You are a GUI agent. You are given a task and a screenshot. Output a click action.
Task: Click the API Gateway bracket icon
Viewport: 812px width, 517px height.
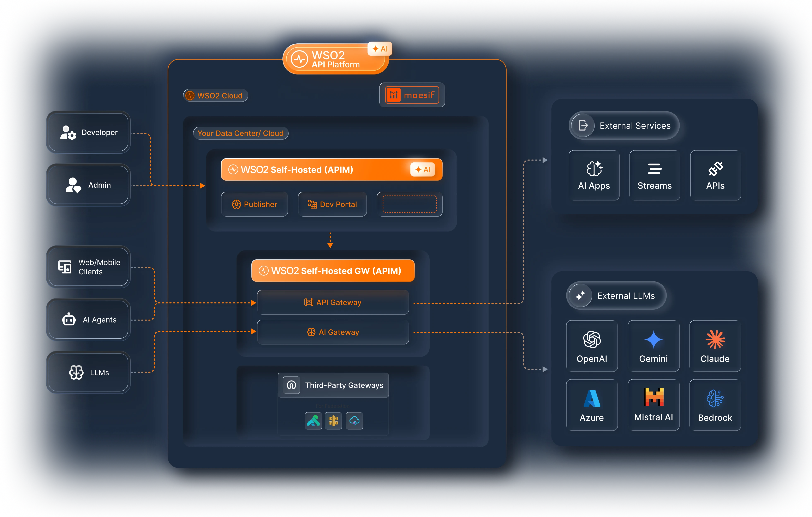[x=309, y=302]
